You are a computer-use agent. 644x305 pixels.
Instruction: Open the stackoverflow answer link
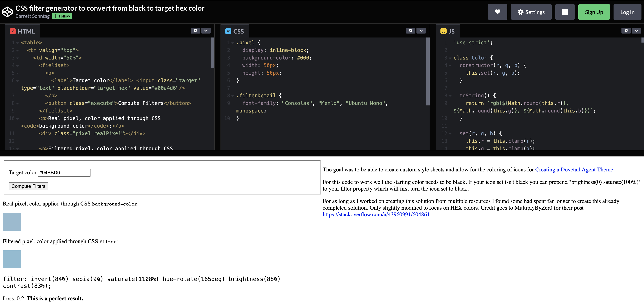pos(376,214)
